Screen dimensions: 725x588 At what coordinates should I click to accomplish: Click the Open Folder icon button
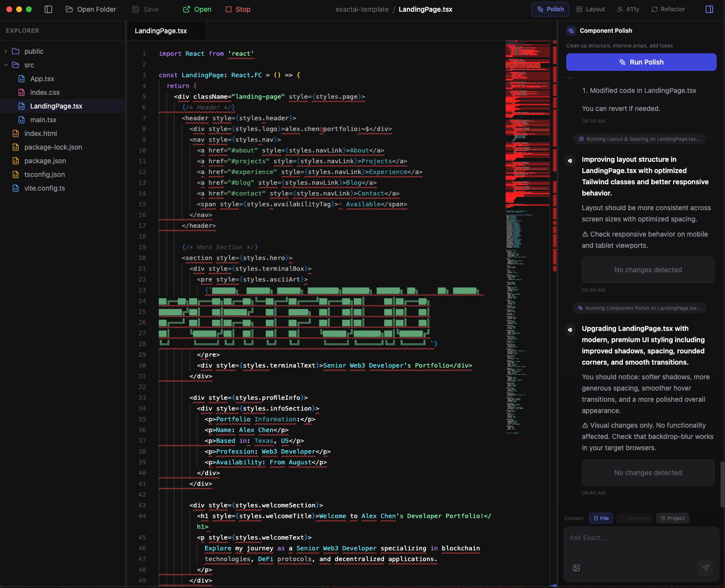tap(69, 9)
